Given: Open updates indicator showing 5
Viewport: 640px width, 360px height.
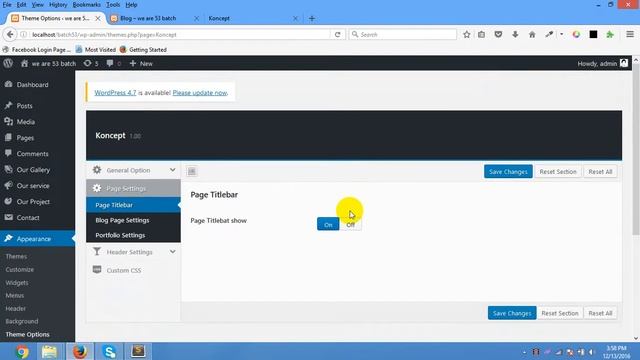Looking at the screenshot, I should pyautogui.click(x=91, y=64).
